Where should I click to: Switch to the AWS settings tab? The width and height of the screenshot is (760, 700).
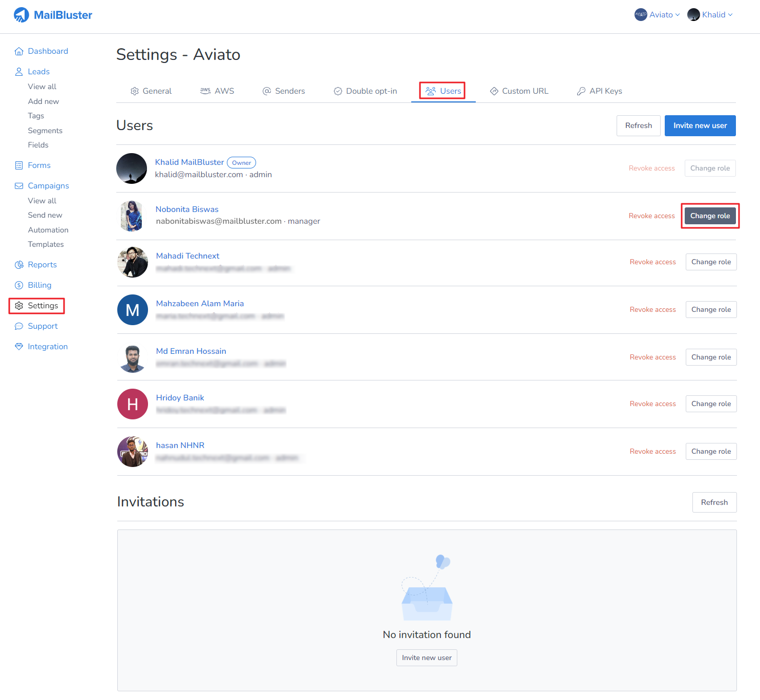tap(217, 91)
